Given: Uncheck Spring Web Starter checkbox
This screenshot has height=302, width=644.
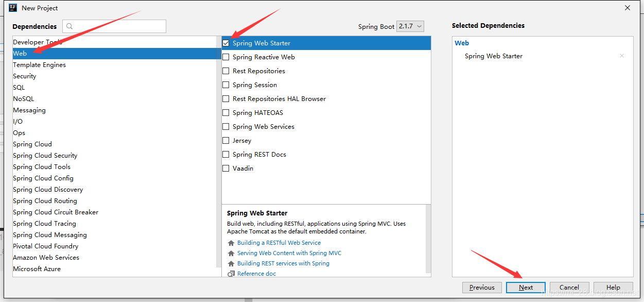Looking at the screenshot, I should click(226, 43).
